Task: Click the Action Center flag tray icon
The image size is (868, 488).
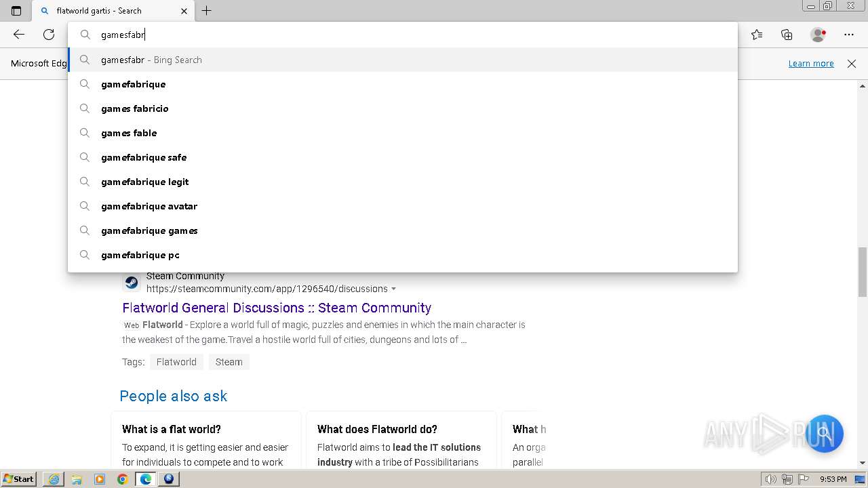Action: click(x=802, y=479)
